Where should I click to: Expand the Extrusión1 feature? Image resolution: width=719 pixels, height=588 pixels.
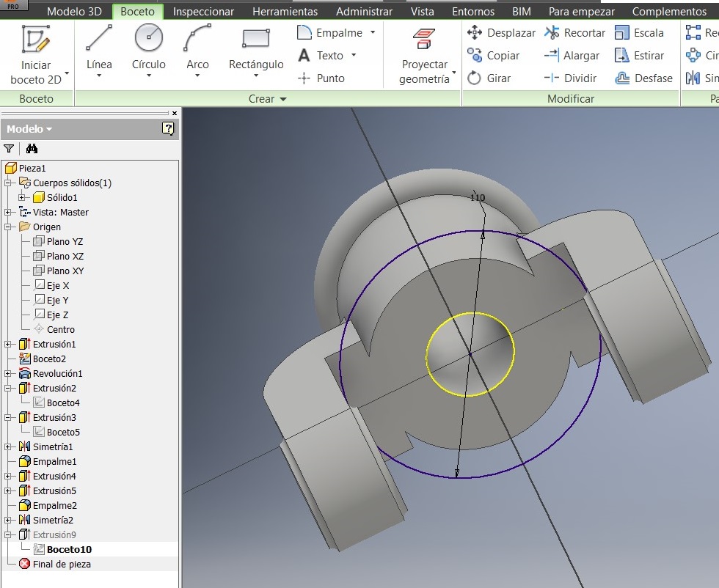(x=7, y=344)
